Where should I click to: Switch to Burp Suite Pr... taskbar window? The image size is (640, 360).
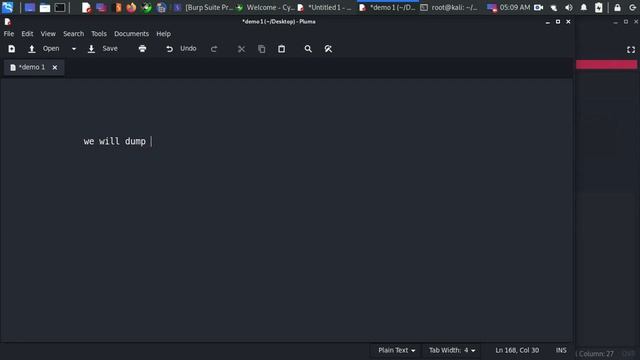(x=204, y=7)
